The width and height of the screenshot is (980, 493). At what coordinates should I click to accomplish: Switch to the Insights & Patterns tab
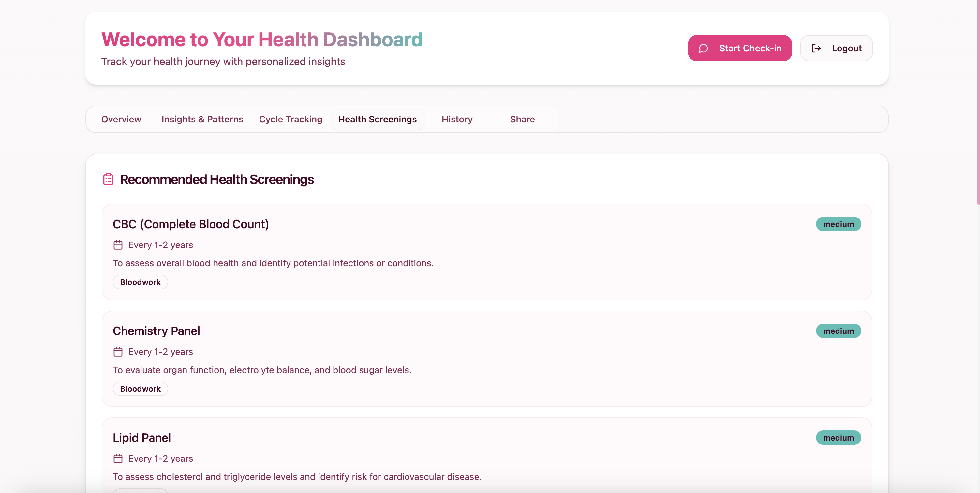[202, 119]
